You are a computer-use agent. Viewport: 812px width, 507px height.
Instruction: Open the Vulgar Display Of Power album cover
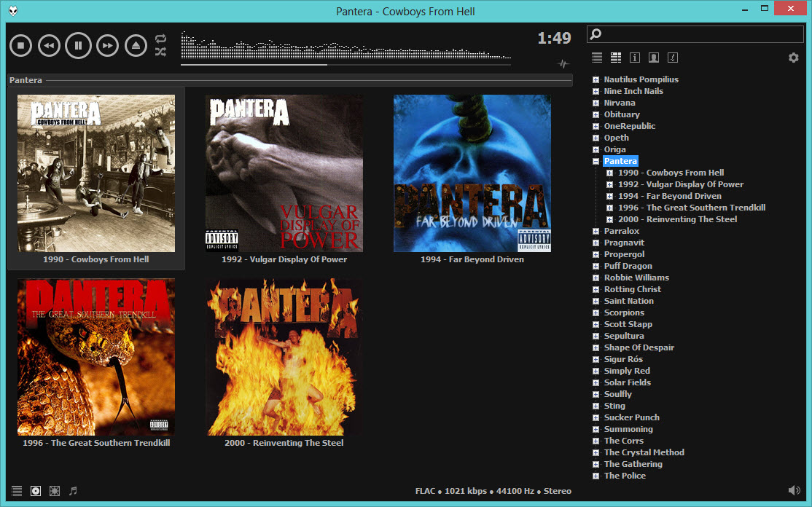[x=284, y=173]
